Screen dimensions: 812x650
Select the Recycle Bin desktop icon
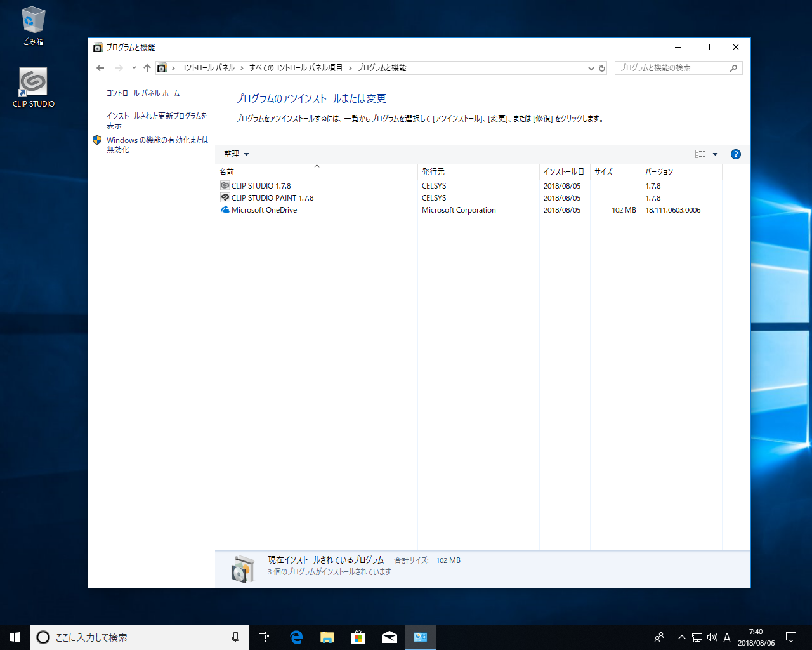click(x=33, y=26)
